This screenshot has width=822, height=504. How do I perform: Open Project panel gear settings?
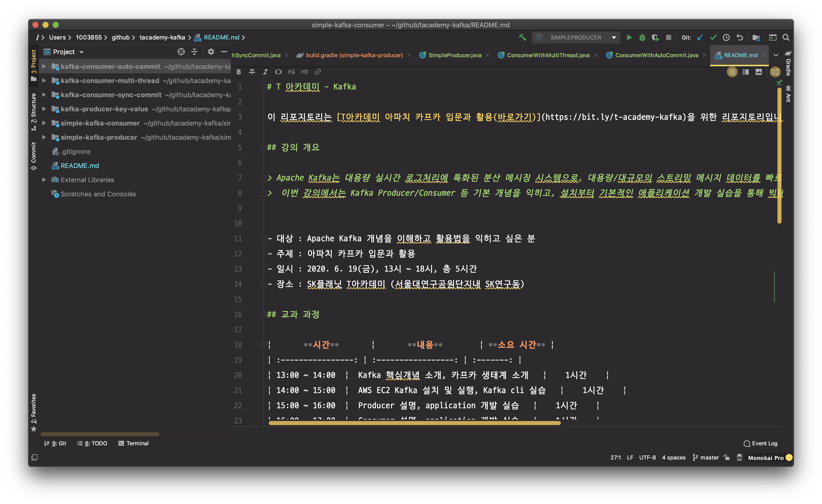point(211,52)
